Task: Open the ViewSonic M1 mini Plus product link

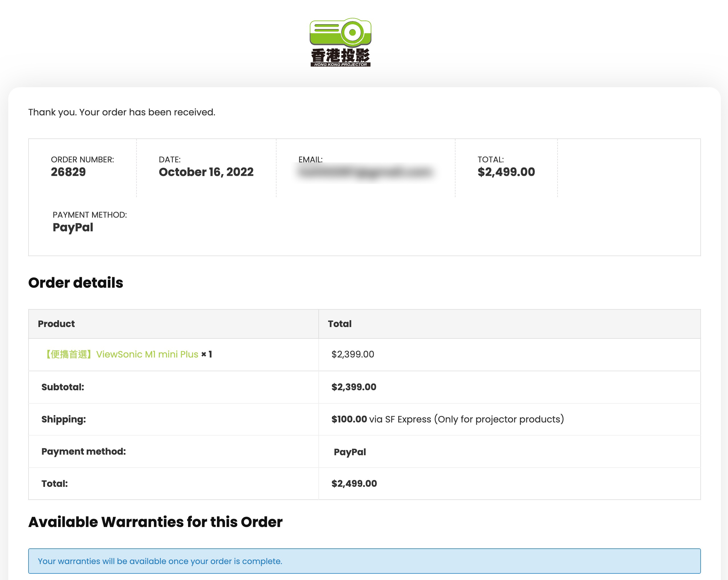Action: click(121, 354)
